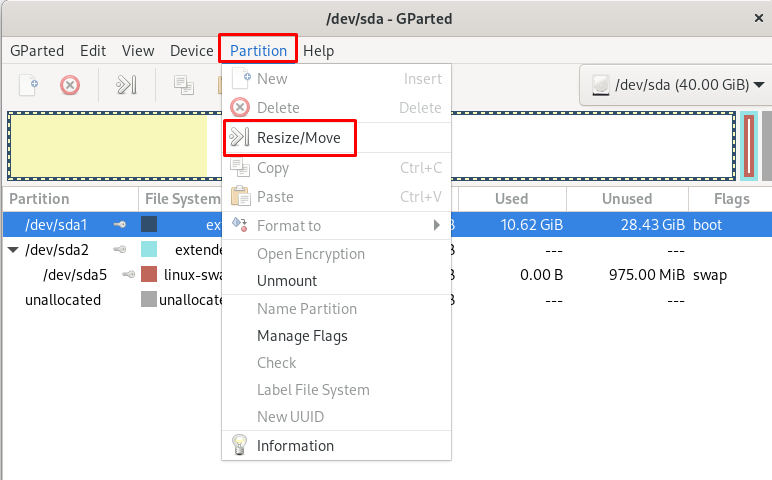The image size is (772, 480).
Task: Select the /dev/sda2 partition row
Action: tap(387, 250)
